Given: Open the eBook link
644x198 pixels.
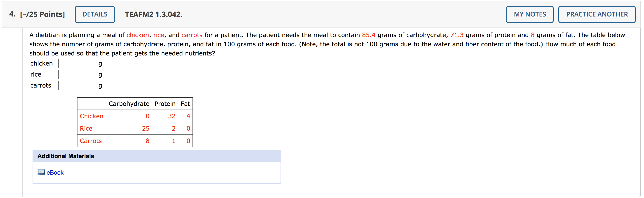Looking at the screenshot, I should click(55, 173).
